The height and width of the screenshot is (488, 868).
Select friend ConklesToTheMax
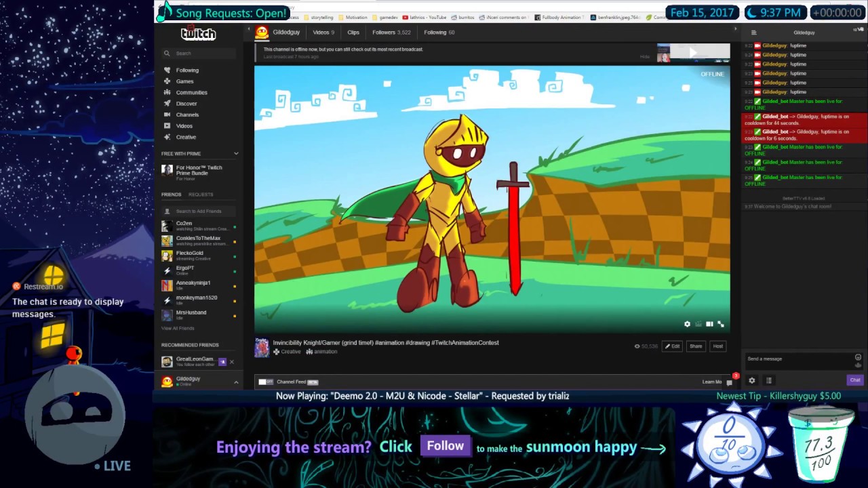coord(199,241)
